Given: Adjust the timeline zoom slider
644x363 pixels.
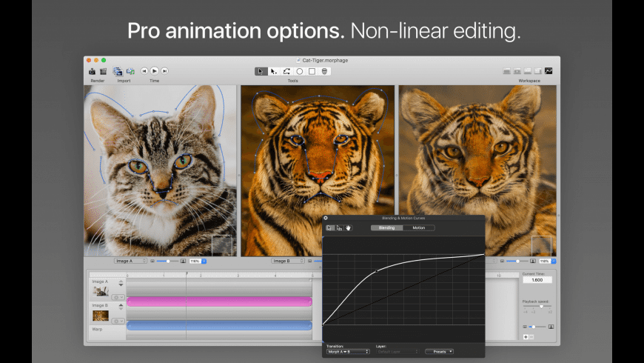Looking at the screenshot, I should [537, 327].
